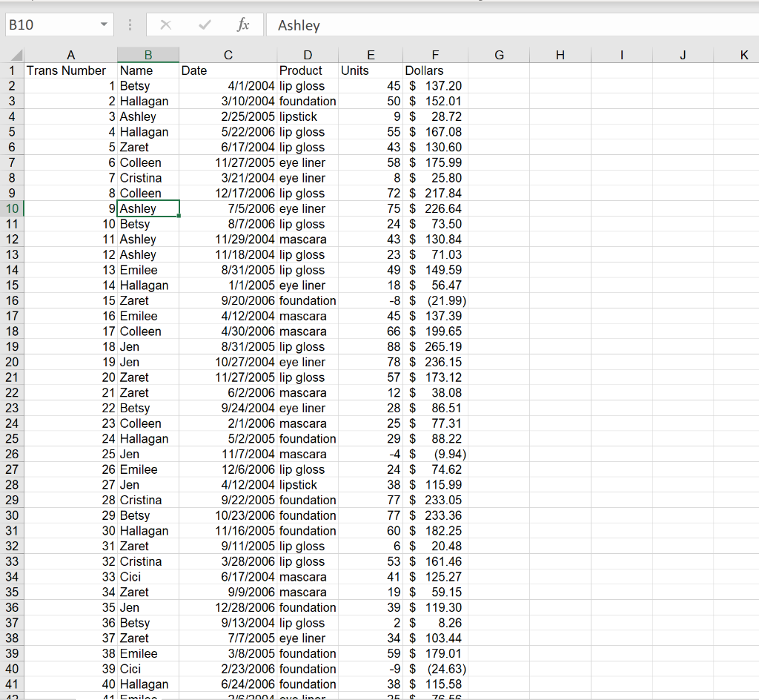Select the Dollars header cell

435,70
